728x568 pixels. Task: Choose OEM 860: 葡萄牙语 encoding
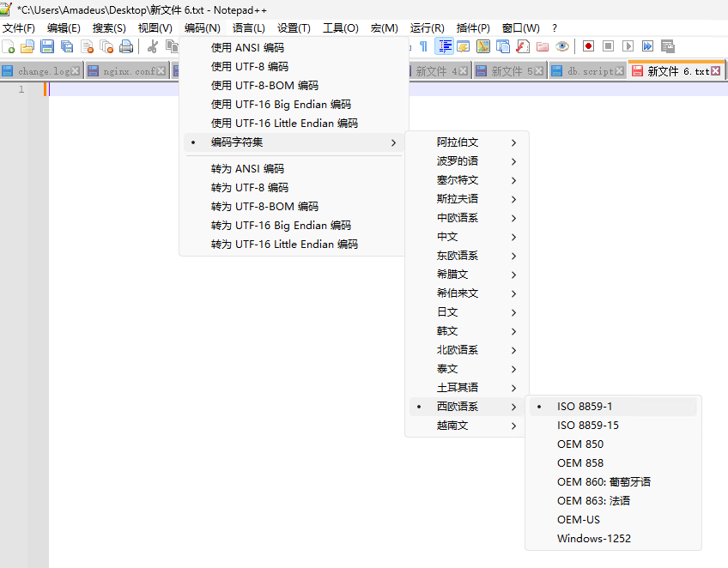click(x=603, y=481)
